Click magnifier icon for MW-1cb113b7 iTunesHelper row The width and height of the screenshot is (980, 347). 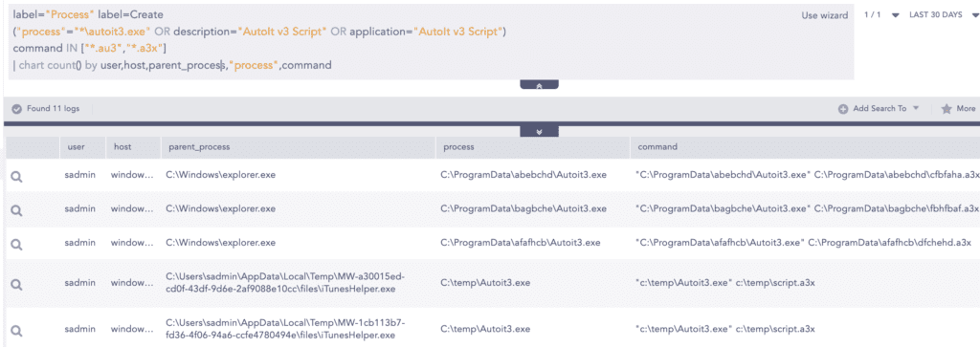[17, 331]
